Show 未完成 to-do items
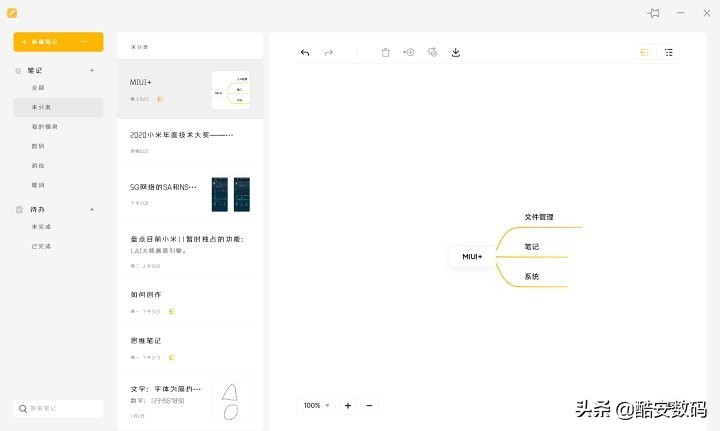 pyautogui.click(x=41, y=227)
